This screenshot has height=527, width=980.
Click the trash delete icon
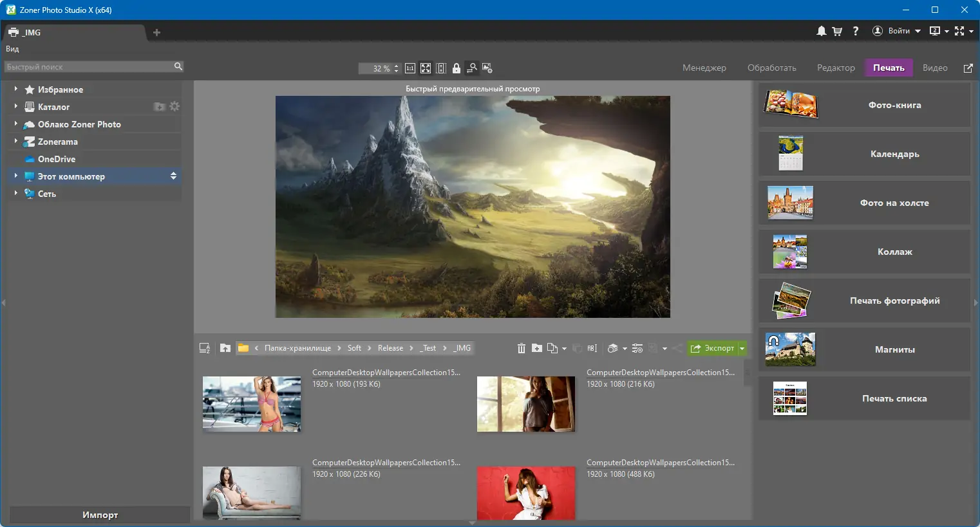(522, 348)
